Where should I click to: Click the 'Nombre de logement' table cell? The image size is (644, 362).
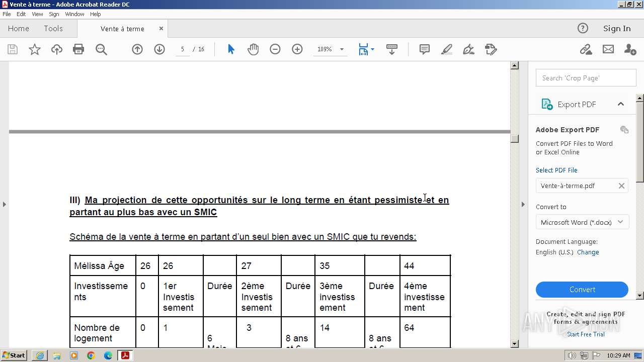point(103,333)
